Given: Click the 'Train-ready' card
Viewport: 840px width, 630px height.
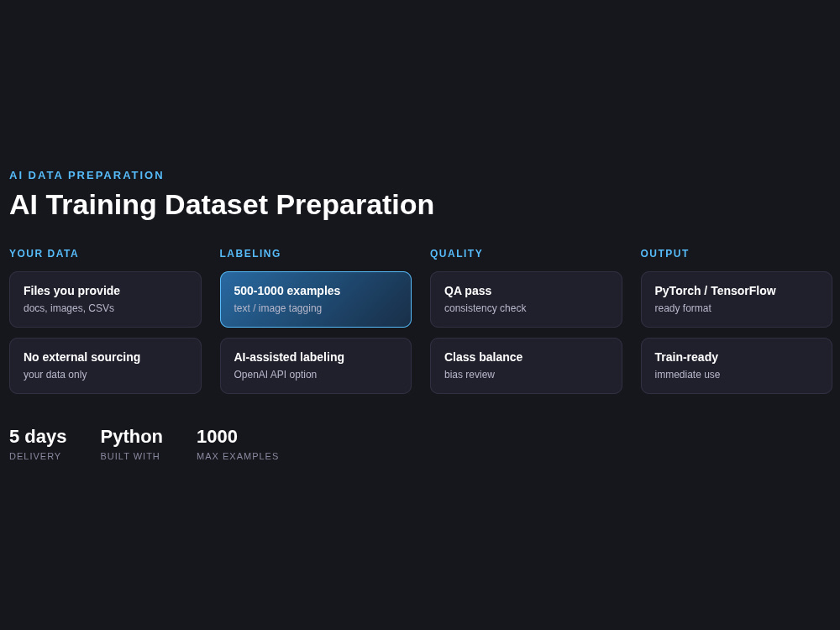Looking at the screenshot, I should click(x=737, y=366).
